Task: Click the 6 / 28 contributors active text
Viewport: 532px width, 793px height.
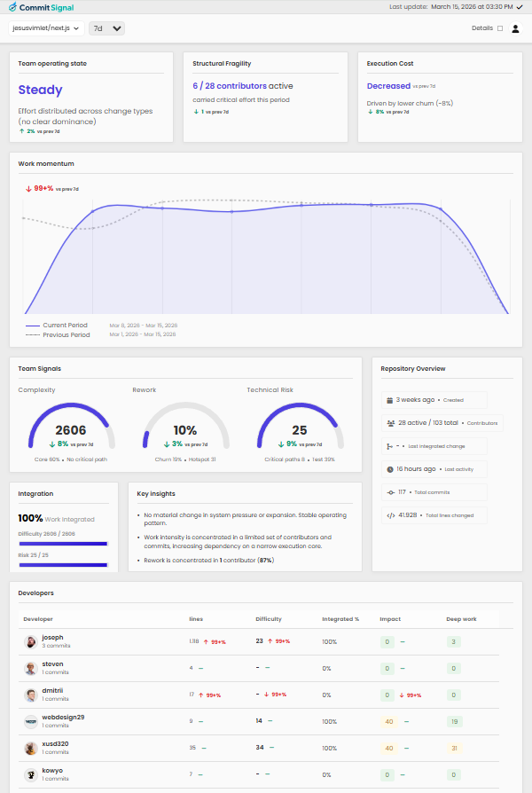Action: tap(243, 86)
